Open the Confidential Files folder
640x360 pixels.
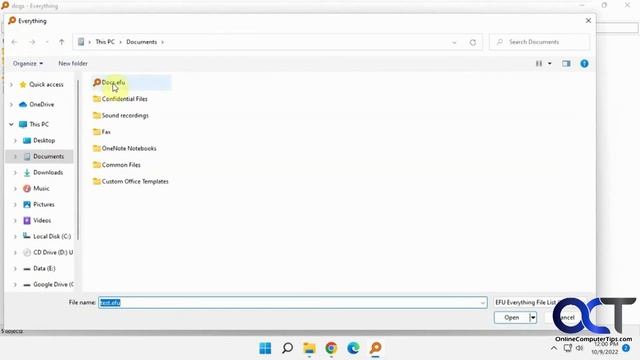[x=120, y=99]
